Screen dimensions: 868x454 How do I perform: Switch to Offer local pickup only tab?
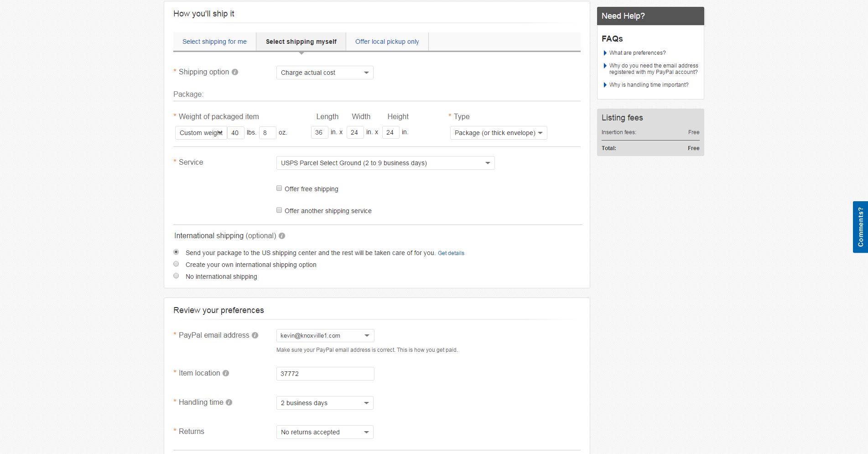click(387, 42)
